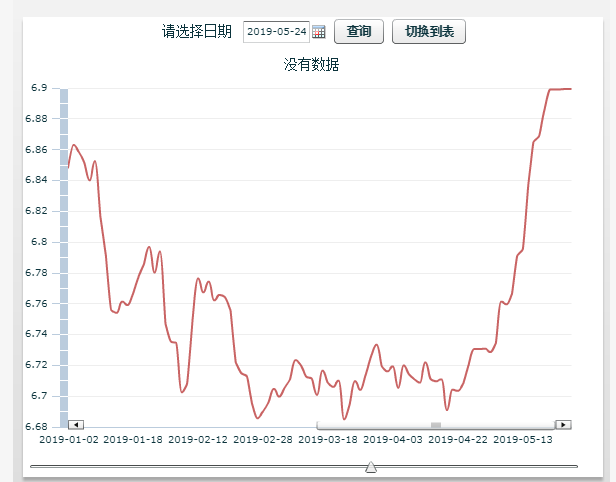Click the line's plateau at 6.9 top right

click(560, 89)
